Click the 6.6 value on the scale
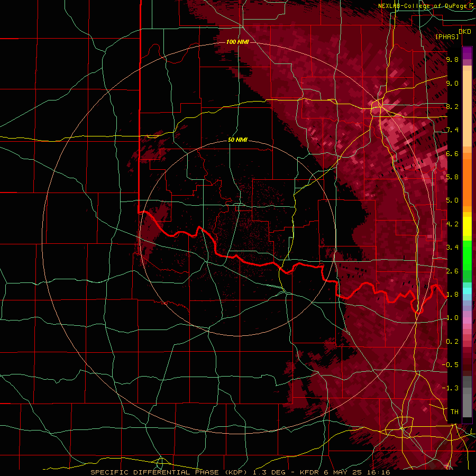This screenshot has width=476, height=476. [x=452, y=153]
